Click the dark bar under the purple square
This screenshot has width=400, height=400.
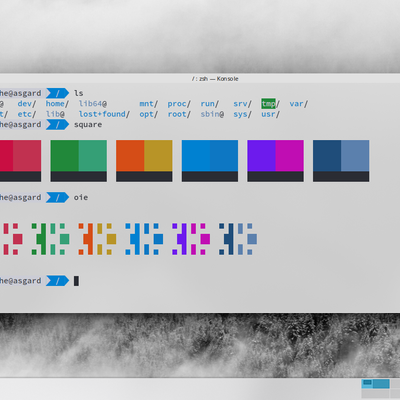275,177
